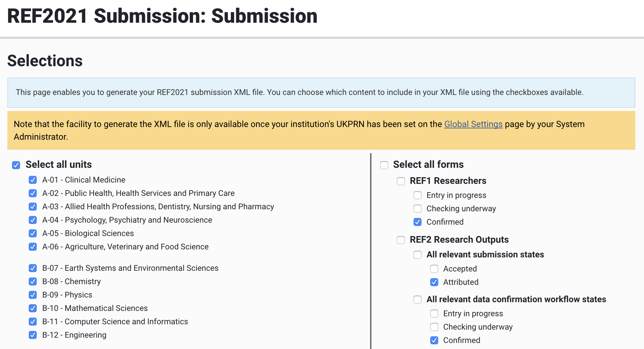Check All relevant submission states
644x349 pixels.
[418, 255]
